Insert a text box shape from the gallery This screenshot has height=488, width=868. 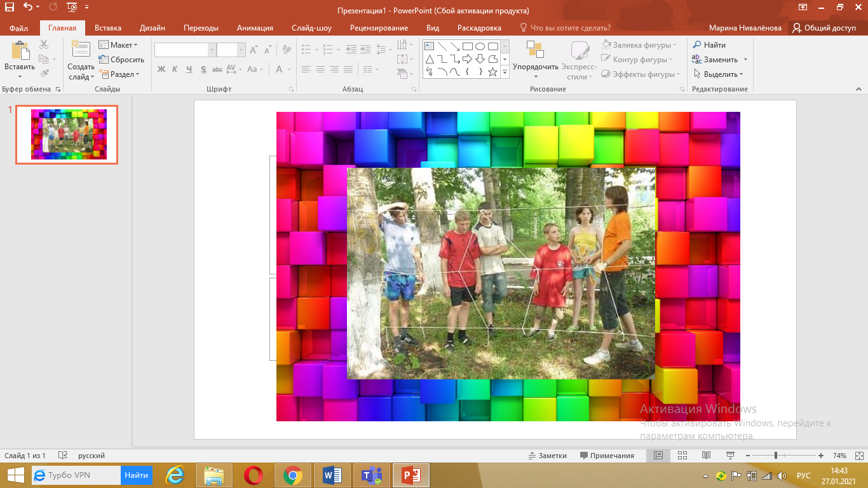click(429, 46)
